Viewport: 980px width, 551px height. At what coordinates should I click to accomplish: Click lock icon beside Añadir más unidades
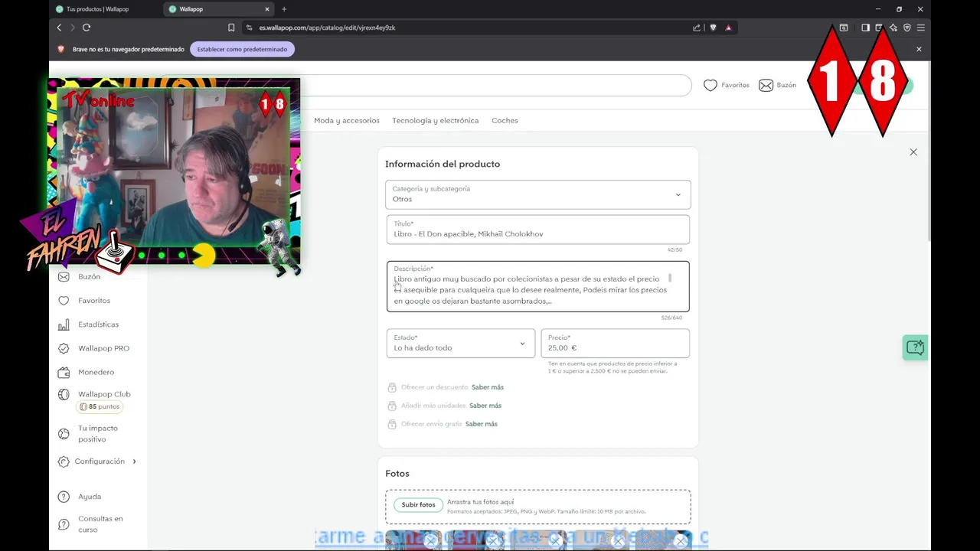(392, 406)
